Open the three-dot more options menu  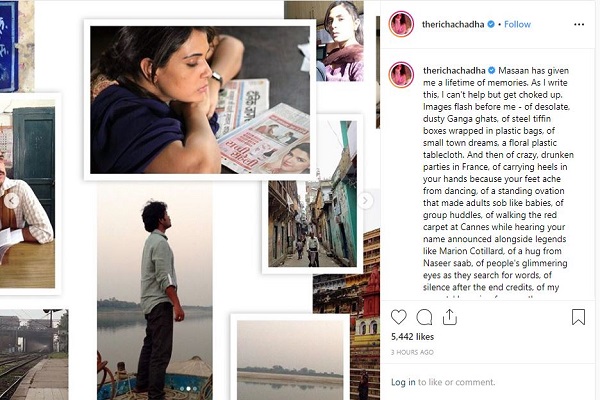coord(579,24)
